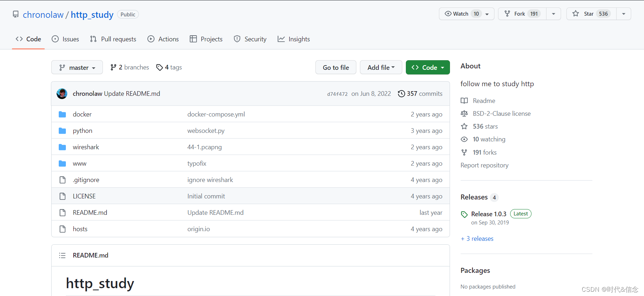Image resolution: width=644 pixels, height=296 pixels.
Task: Open the ignore wireshark commit message
Action: tap(210, 180)
